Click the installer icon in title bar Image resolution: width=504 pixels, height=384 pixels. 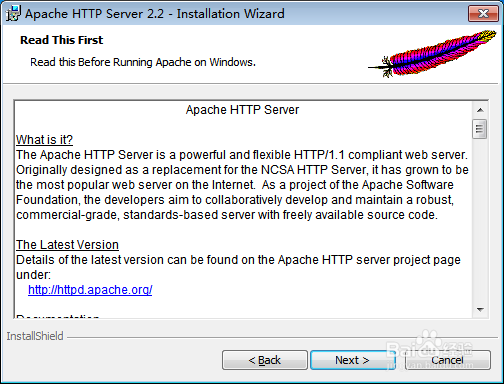13,14
